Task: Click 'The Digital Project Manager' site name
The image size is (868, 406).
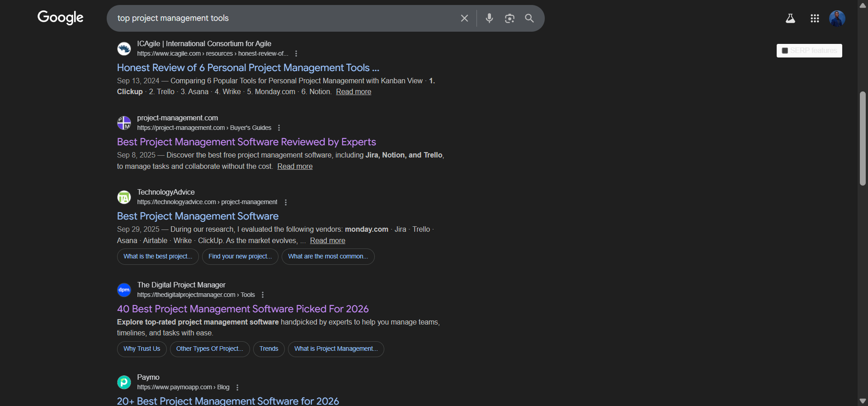Action: tap(181, 285)
